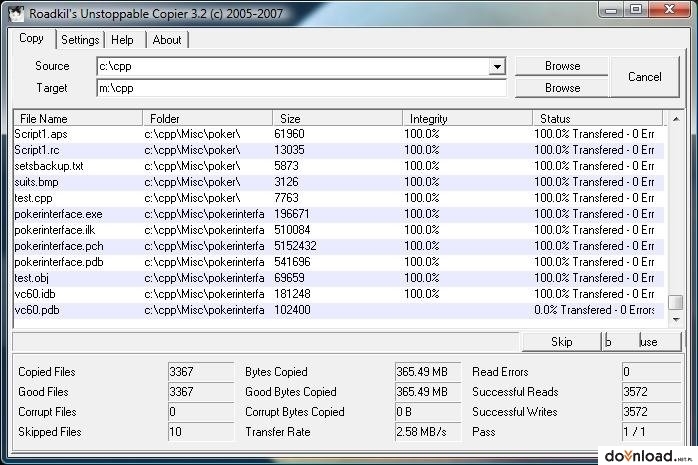Click the Bytes Copied value 365.49 MB
The width and height of the screenshot is (698, 465).
click(428, 372)
